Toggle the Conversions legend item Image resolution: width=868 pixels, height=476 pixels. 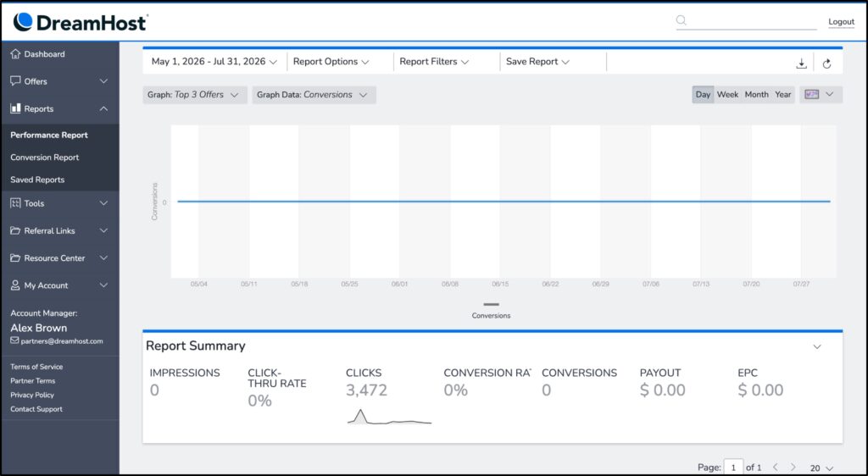click(x=491, y=311)
